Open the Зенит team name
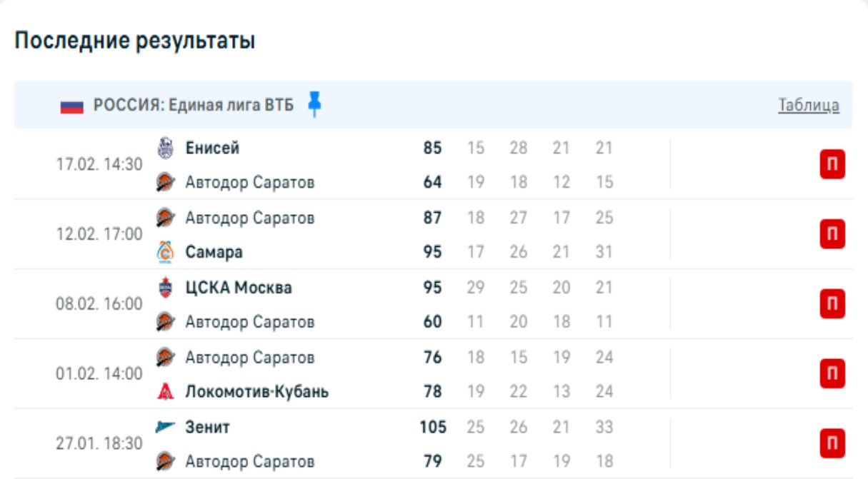The image size is (868, 479). 207,427
